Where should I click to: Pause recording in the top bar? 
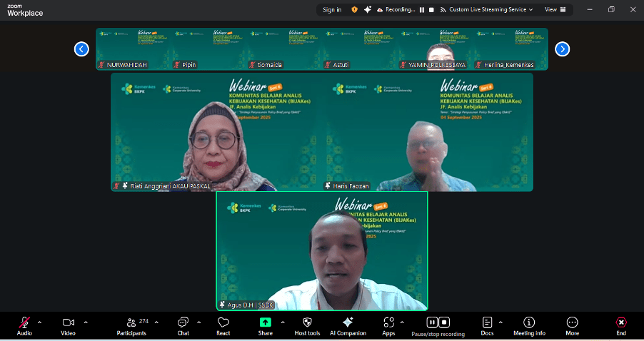coord(421,10)
